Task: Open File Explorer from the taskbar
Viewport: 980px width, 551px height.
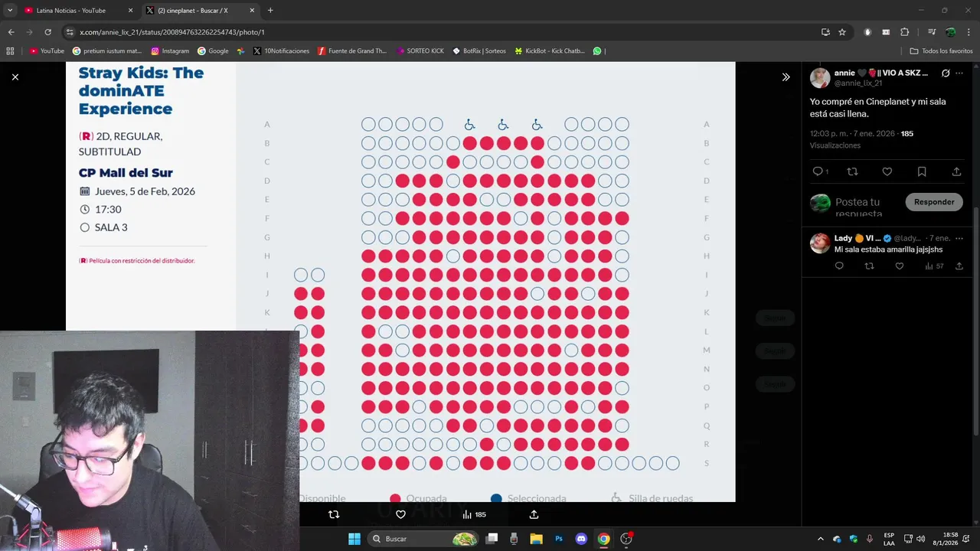Action: click(x=536, y=539)
